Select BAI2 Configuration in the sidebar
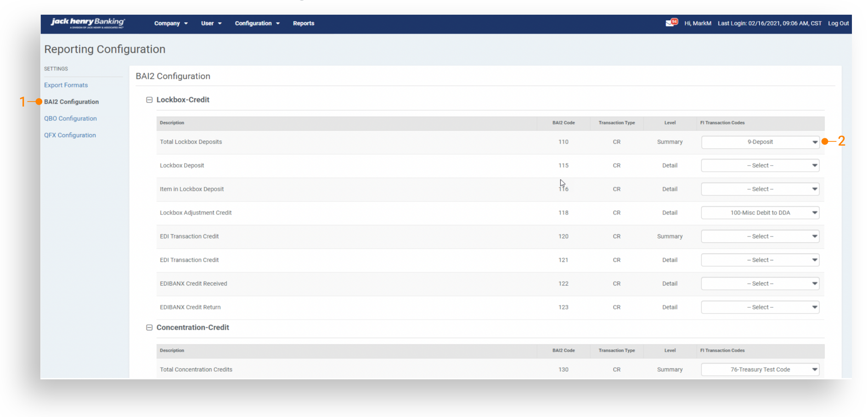The image size is (868, 417). (x=71, y=102)
